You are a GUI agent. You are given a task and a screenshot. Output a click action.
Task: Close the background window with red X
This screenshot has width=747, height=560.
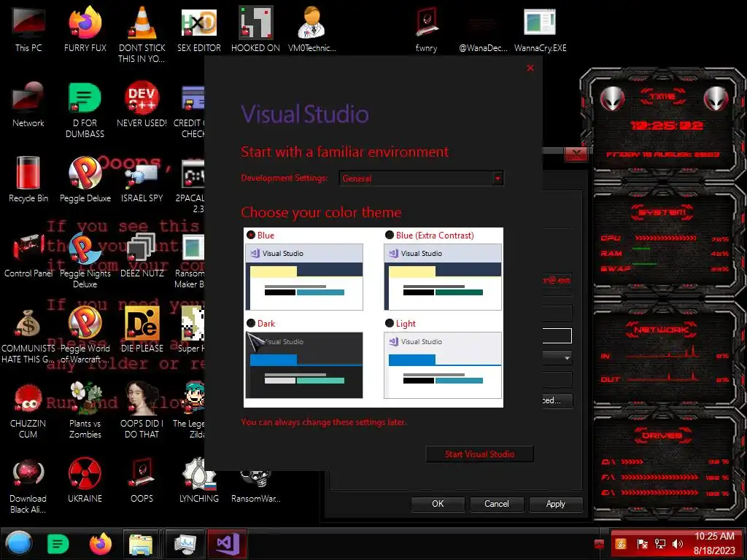576,154
